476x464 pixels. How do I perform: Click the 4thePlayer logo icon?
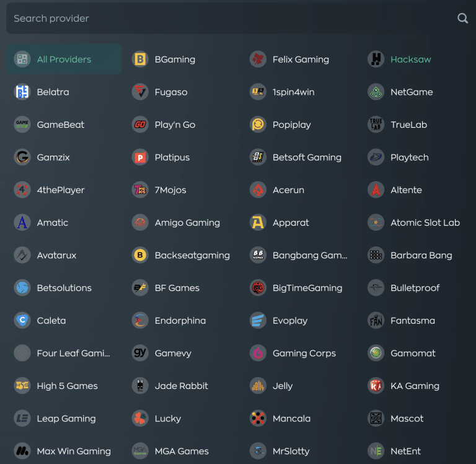22,190
